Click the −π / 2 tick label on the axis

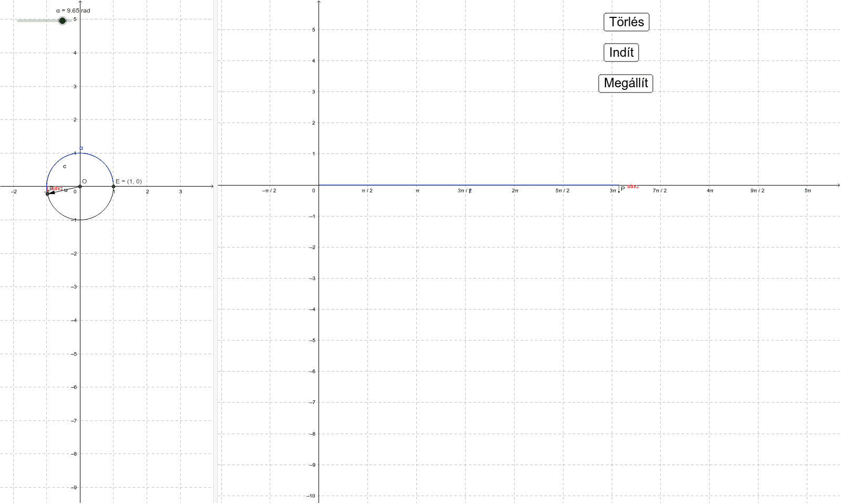(269, 191)
